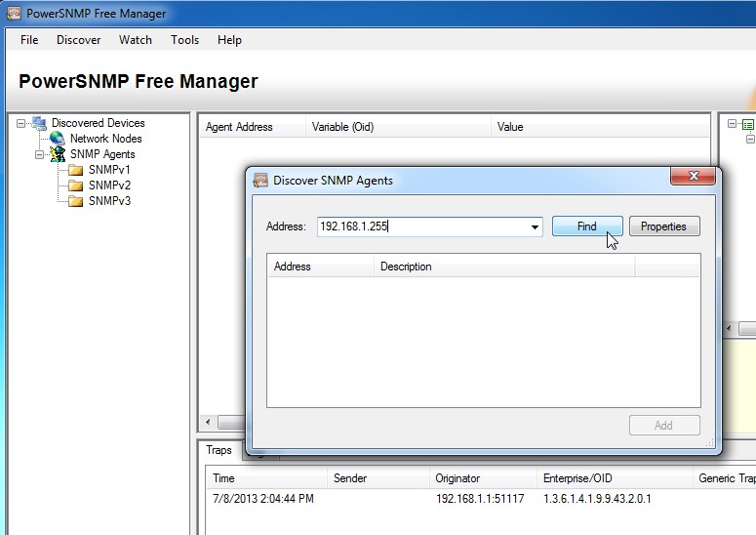Click the Find button
The width and height of the screenshot is (756, 535).
(x=587, y=226)
